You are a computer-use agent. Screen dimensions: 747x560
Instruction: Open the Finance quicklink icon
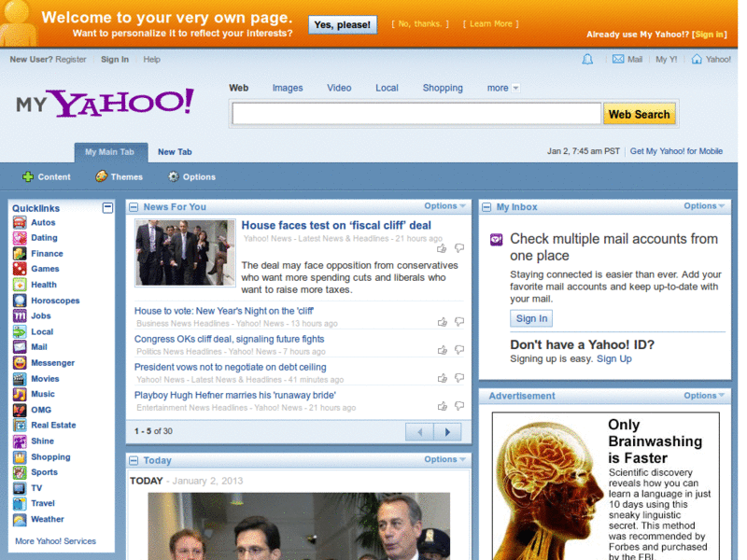click(x=20, y=253)
